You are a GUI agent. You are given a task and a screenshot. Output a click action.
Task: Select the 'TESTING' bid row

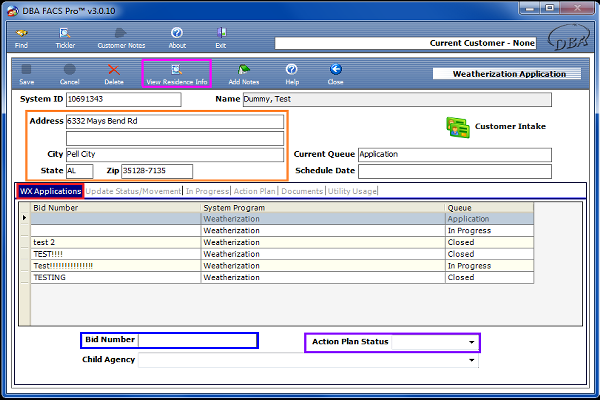point(282,278)
